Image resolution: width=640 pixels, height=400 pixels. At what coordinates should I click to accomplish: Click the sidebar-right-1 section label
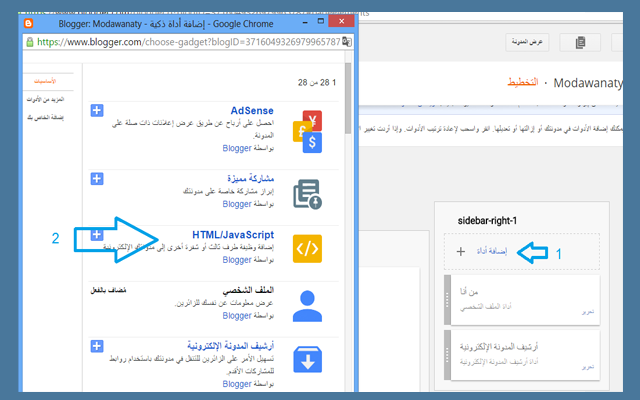[x=487, y=221]
